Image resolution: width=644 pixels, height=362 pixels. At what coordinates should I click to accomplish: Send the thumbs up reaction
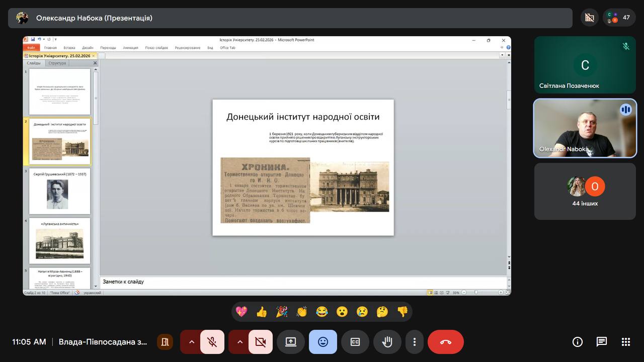point(262,312)
